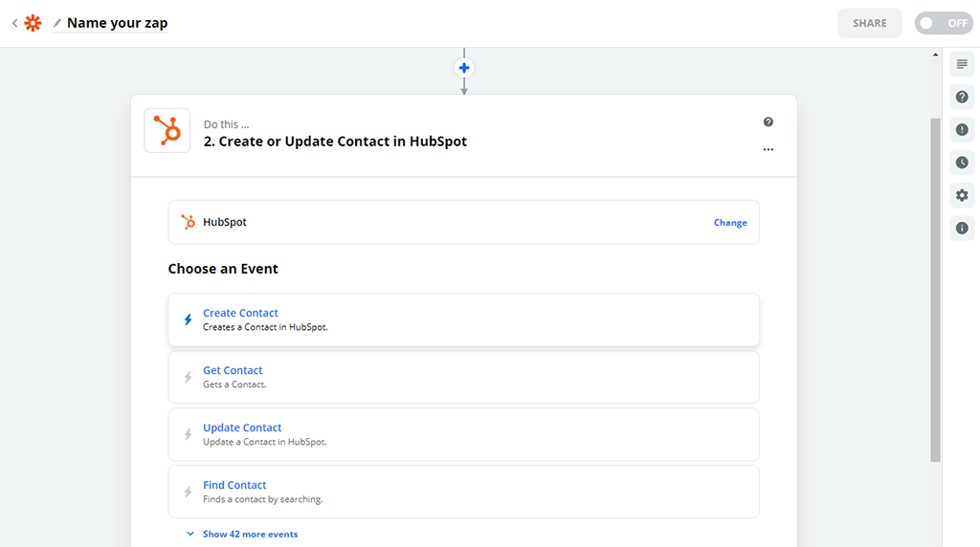Click Change link next to HubSpot

click(730, 223)
